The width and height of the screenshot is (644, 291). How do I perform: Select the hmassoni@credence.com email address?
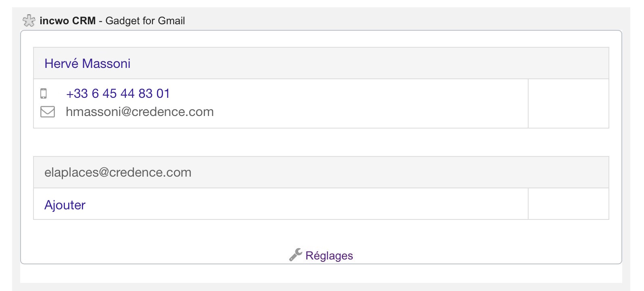pos(140,112)
